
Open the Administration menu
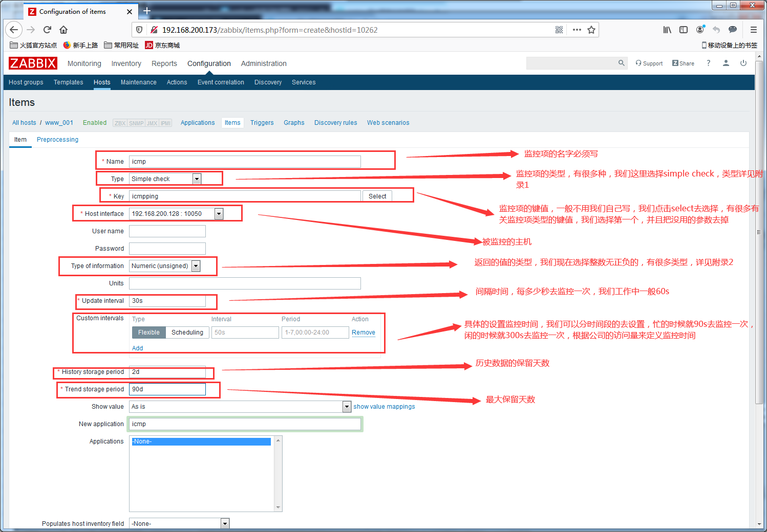(264, 63)
